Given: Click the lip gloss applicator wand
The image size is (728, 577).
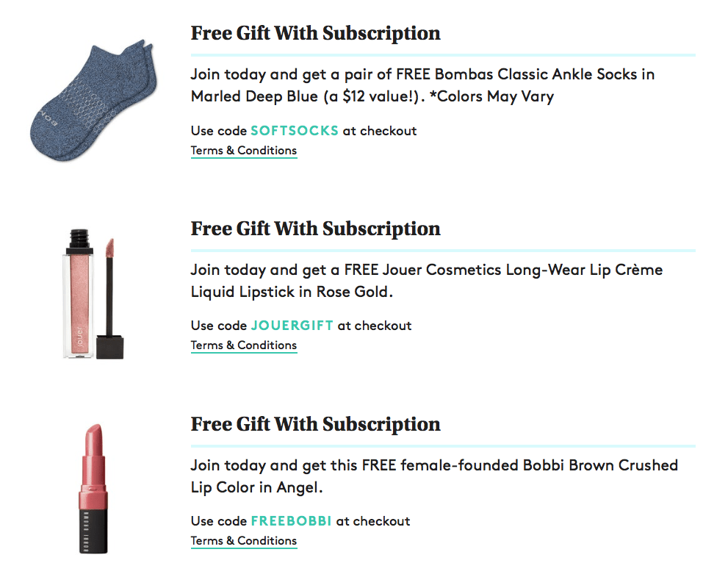Looking at the screenshot, I should [110, 294].
